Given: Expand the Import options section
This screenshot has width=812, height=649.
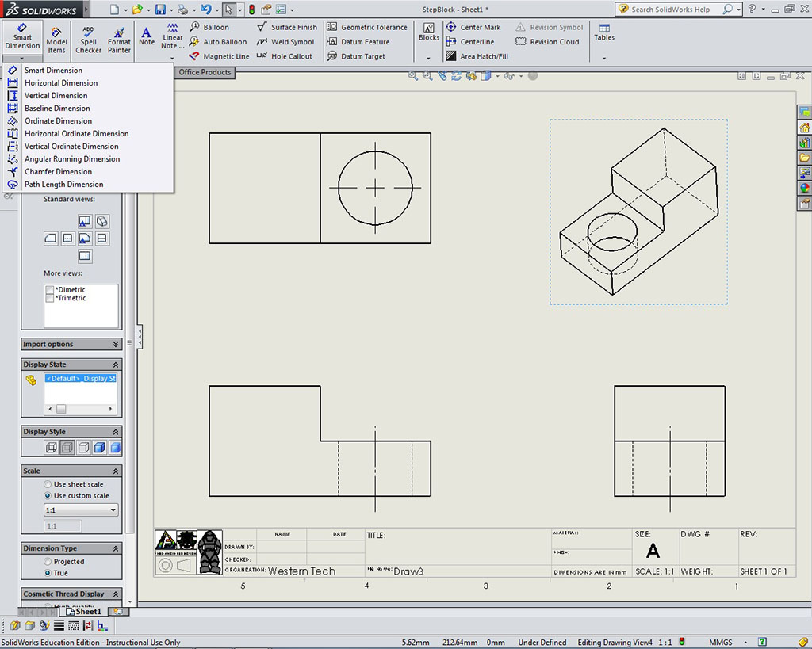Looking at the screenshot, I should (x=71, y=344).
